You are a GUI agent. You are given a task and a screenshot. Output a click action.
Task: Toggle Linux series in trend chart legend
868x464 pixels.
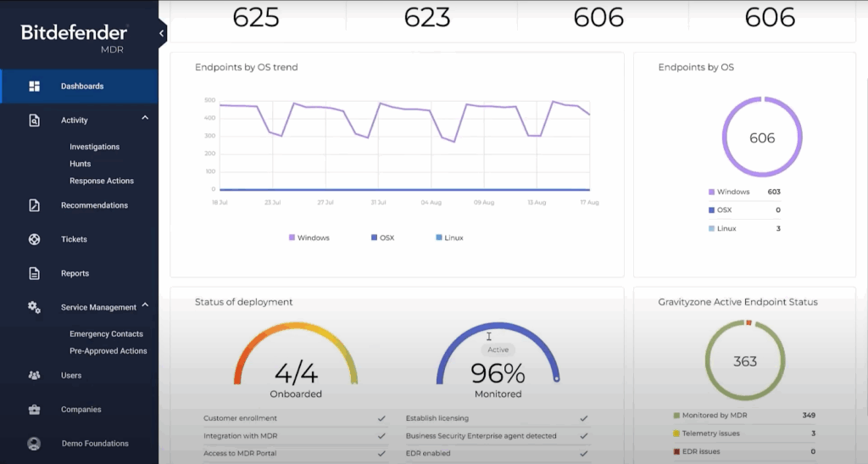(449, 238)
